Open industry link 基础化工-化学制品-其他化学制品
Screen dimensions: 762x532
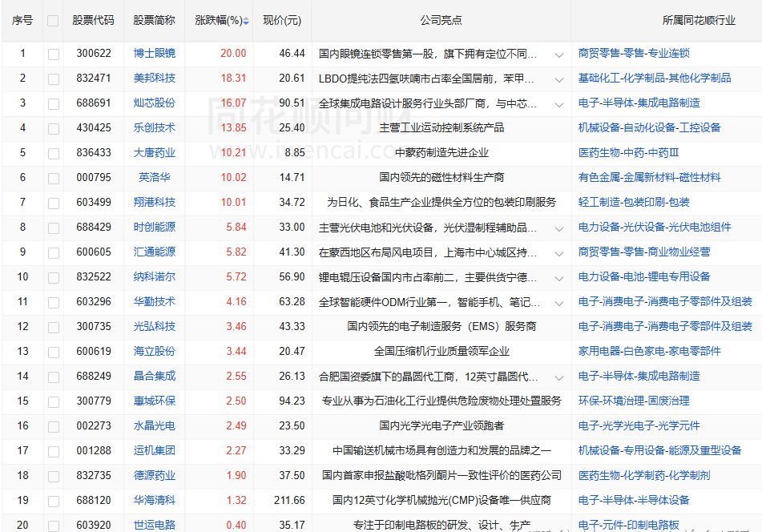tap(655, 79)
